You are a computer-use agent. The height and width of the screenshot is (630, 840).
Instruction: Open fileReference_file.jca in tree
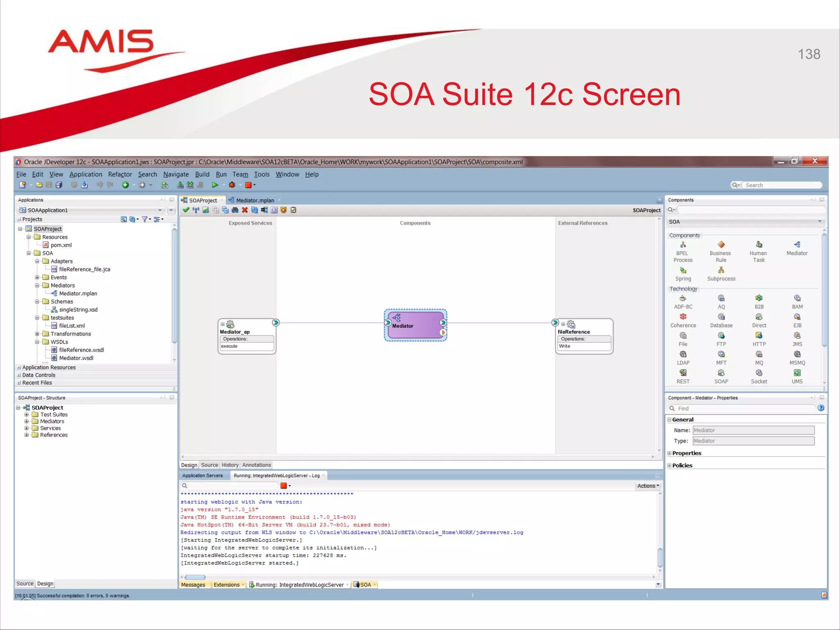(84, 269)
